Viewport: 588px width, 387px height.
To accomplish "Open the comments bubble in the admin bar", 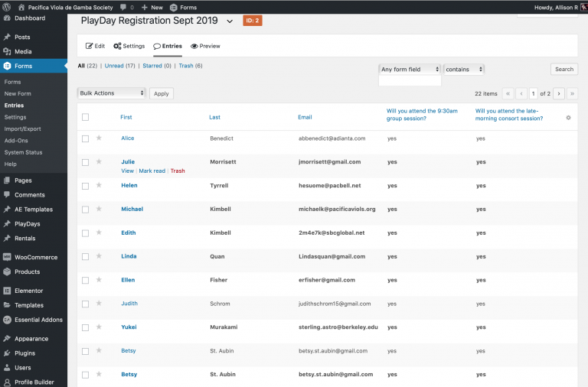I will [x=127, y=7].
